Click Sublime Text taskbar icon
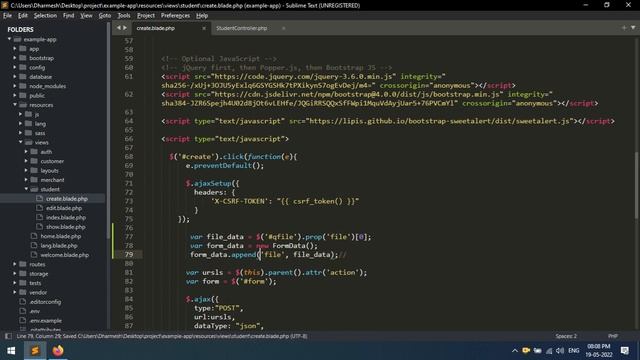Image resolution: width=640 pixels, height=360 pixels. [35, 351]
